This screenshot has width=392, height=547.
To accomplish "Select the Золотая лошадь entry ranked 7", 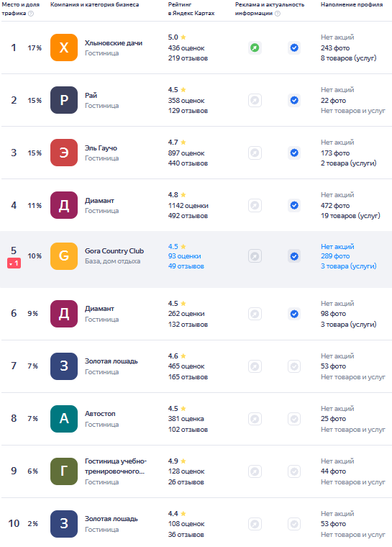I will click(x=111, y=361).
